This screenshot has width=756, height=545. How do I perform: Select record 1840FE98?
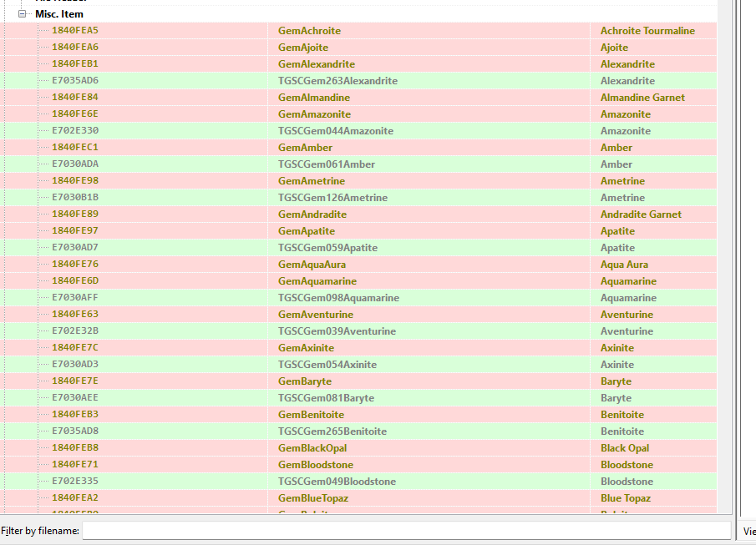[x=74, y=181]
